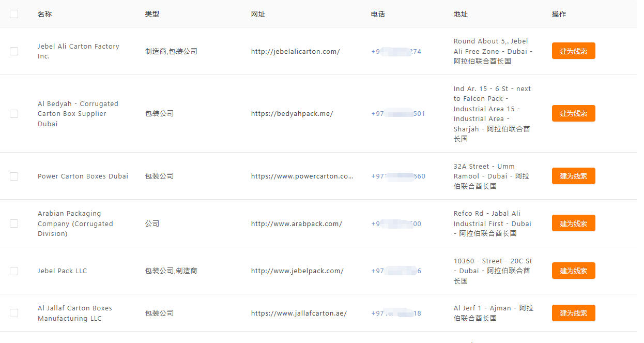This screenshot has height=343, width=644.
Task: Click the 电话 column header
Action: (x=378, y=14)
